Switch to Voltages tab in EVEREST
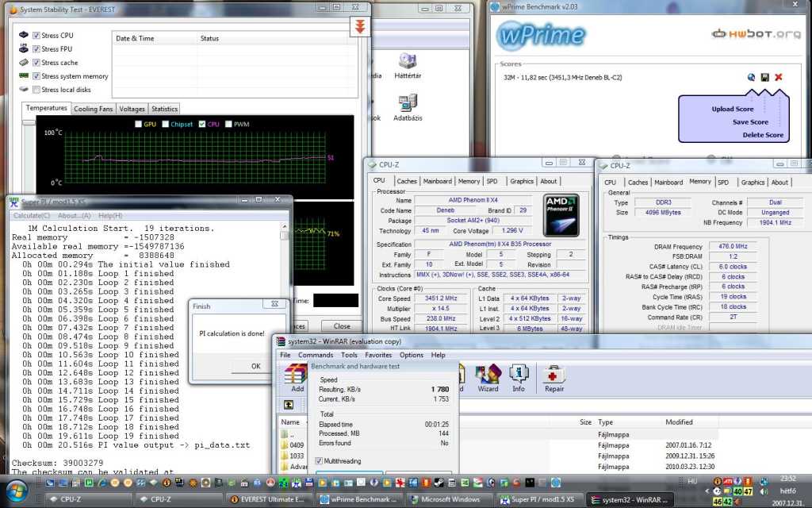Image resolution: width=812 pixels, height=508 pixels. coord(132,109)
